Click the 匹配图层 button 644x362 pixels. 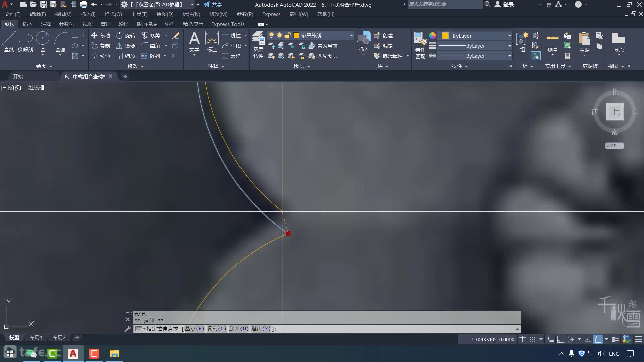[x=323, y=56]
